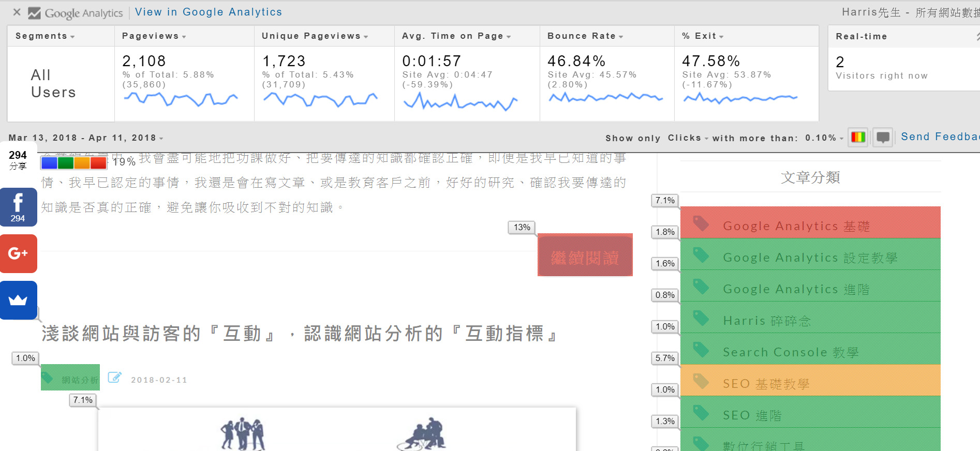
Task: Click the four-color legend swatch bar
Action: pos(73,163)
